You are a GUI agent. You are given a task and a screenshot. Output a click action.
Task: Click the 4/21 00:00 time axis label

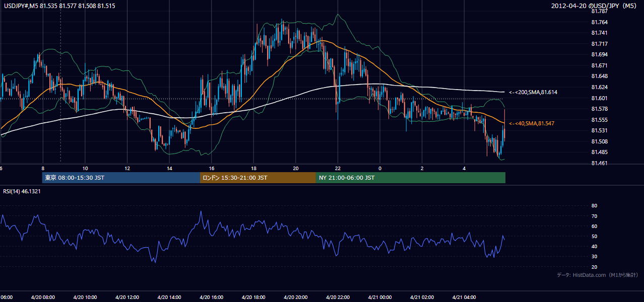pyautogui.click(x=380, y=297)
